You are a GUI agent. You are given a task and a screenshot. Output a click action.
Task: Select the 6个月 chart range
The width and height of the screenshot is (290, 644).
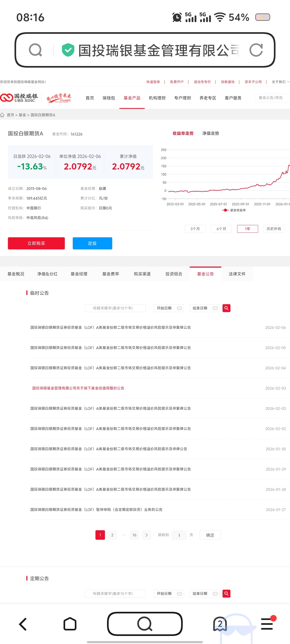(x=221, y=229)
